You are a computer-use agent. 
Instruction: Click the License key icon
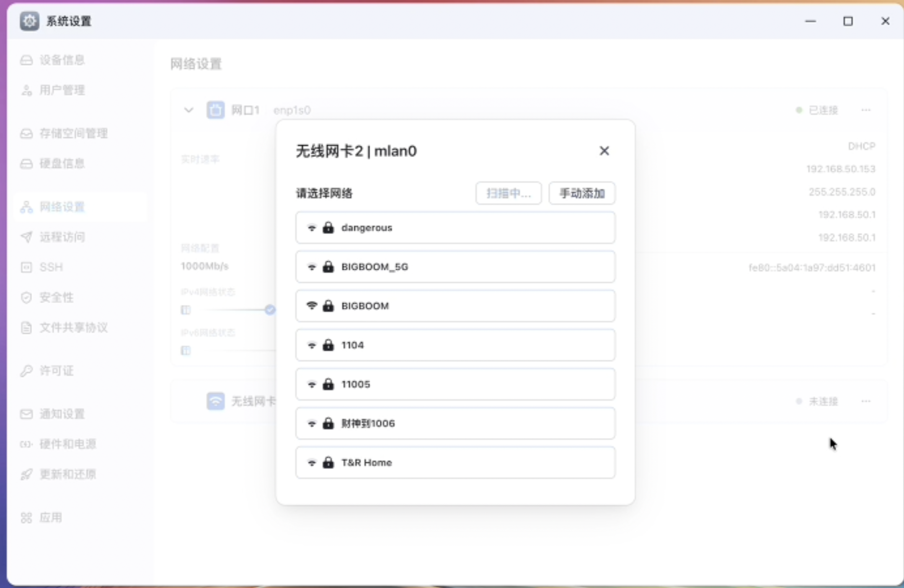click(26, 371)
